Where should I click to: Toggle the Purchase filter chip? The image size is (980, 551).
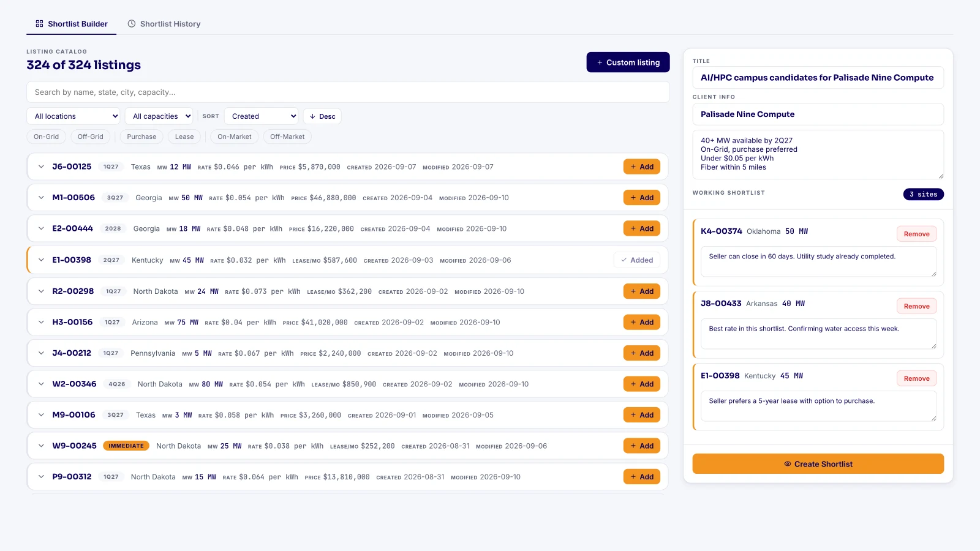141,137
